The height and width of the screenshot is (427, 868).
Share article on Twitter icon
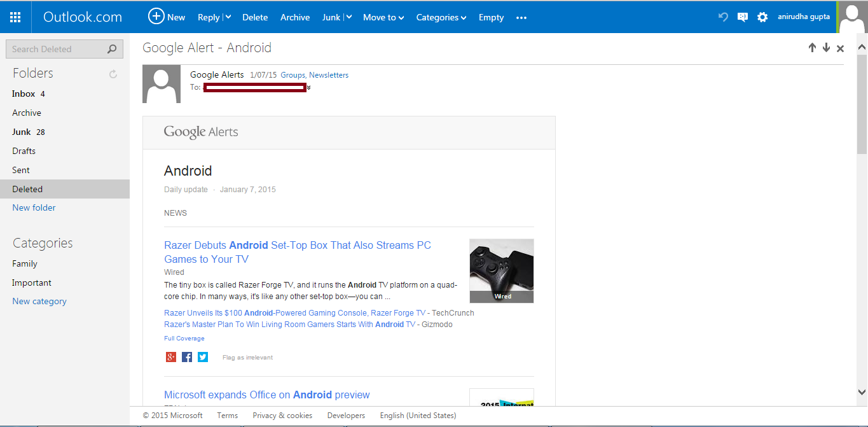click(203, 357)
